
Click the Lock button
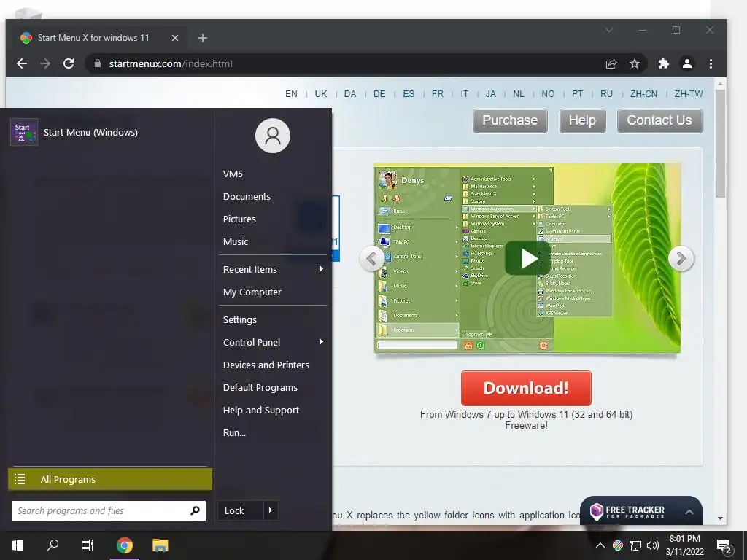pos(240,510)
